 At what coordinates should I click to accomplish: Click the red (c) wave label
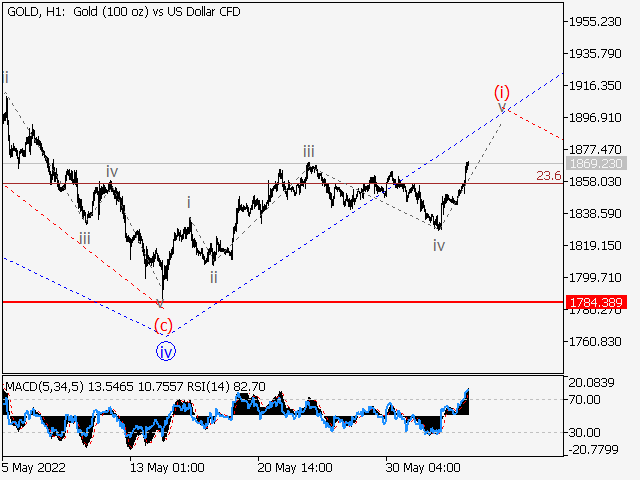point(163,326)
